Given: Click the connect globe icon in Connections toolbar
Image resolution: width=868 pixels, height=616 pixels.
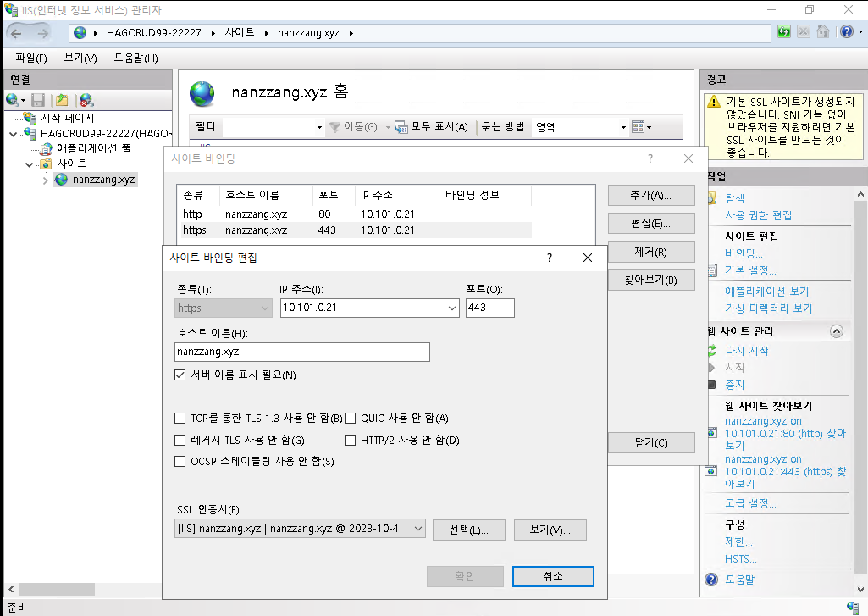Looking at the screenshot, I should [12, 100].
